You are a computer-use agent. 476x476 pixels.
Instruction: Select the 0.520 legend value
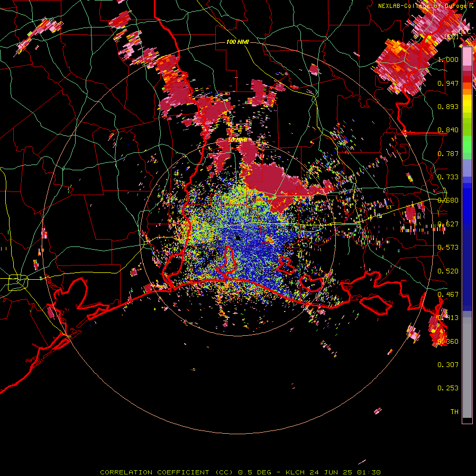click(x=448, y=271)
